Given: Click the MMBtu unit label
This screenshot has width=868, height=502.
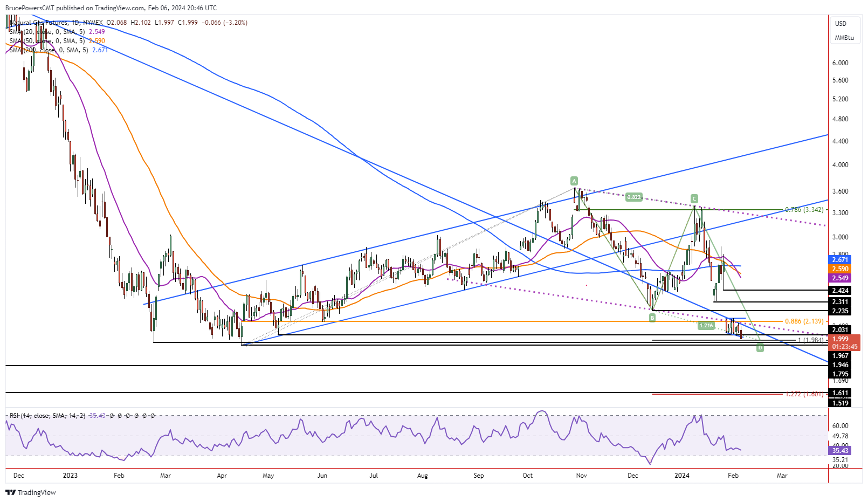Looking at the screenshot, I should [x=844, y=38].
